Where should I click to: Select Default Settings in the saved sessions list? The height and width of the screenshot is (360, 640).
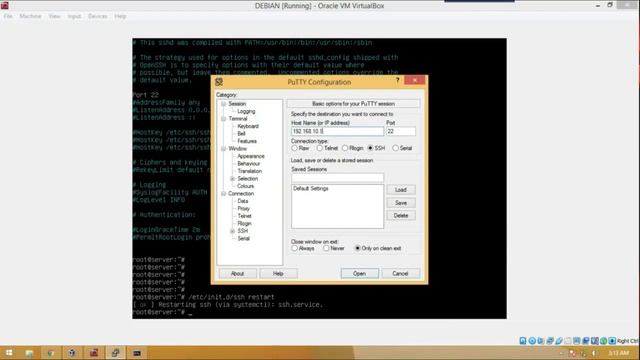311,189
